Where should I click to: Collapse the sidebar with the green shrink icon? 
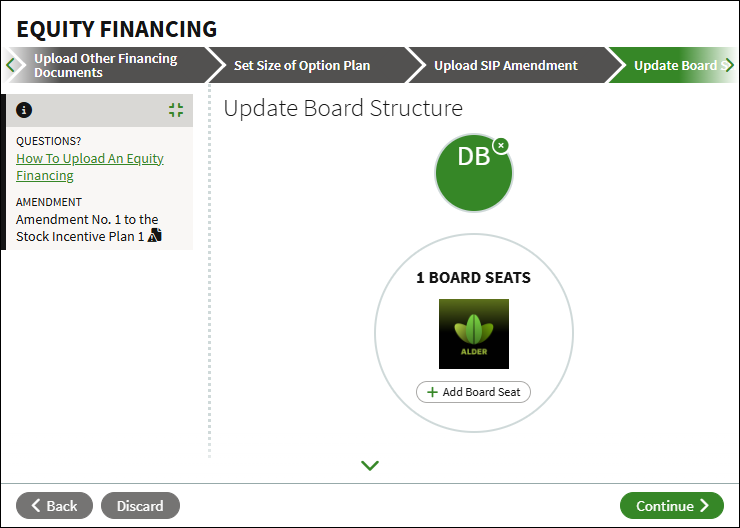point(176,110)
